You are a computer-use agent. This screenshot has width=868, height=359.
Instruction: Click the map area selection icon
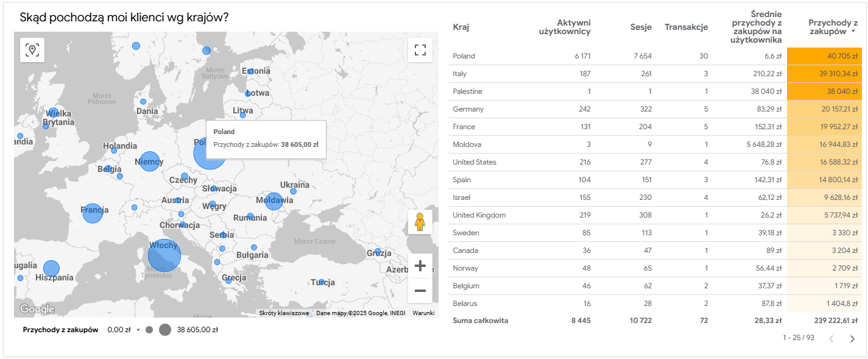32,50
